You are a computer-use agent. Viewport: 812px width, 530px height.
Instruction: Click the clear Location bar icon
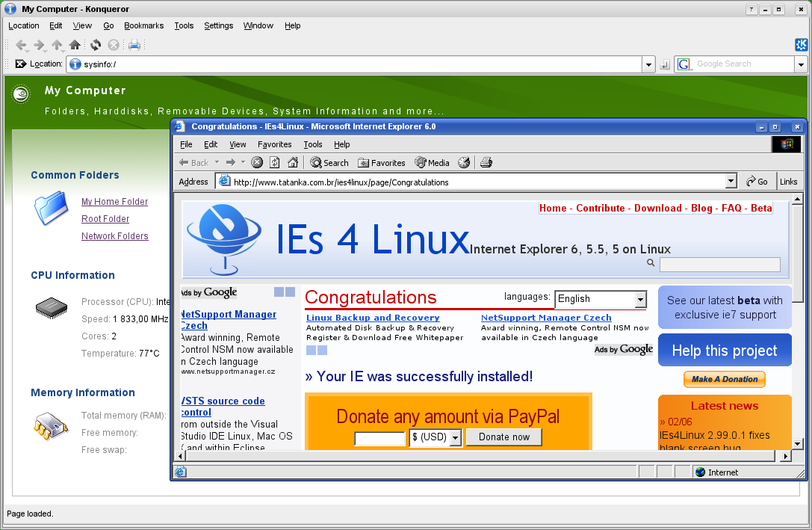click(x=20, y=64)
